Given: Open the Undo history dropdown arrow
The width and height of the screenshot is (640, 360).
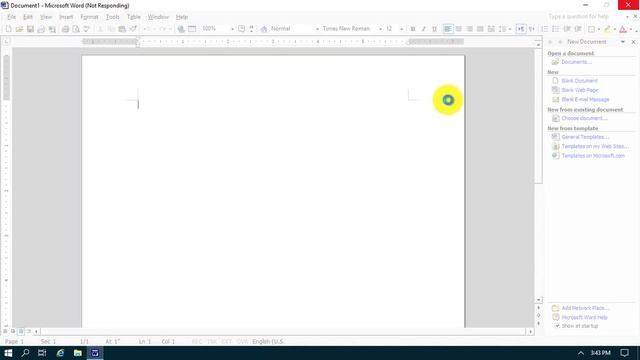Looking at the screenshot, I should (x=155, y=29).
